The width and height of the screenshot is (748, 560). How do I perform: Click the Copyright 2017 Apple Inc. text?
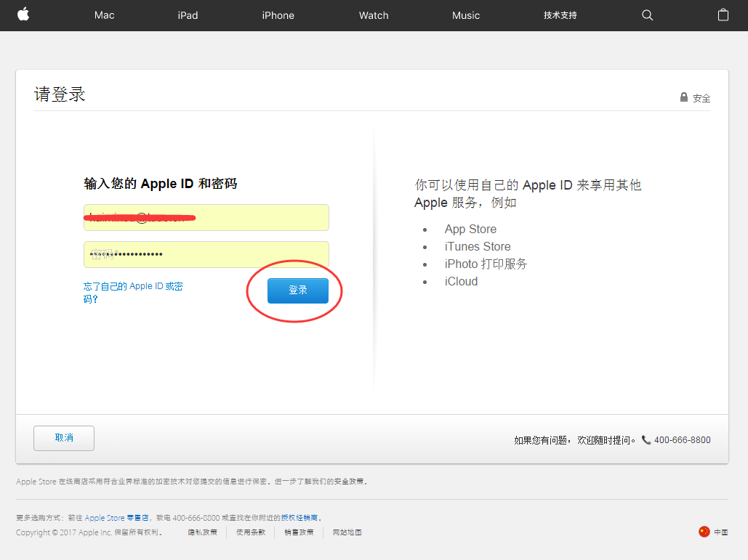(89, 532)
